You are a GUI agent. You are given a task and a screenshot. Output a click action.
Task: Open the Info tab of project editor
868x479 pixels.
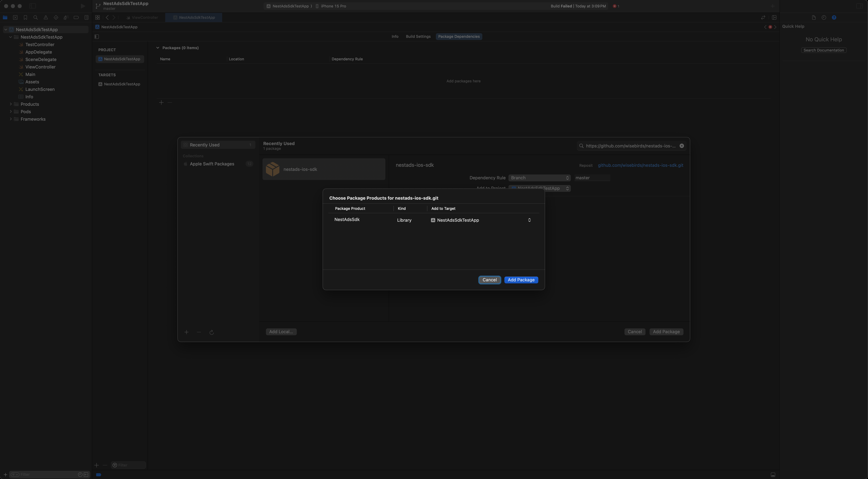click(395, 36)
